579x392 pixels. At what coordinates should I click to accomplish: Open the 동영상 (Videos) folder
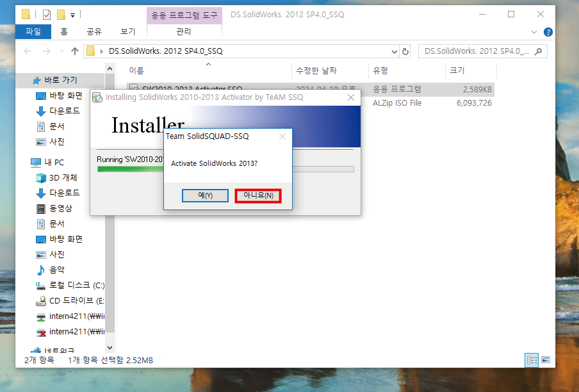point(61,209)
